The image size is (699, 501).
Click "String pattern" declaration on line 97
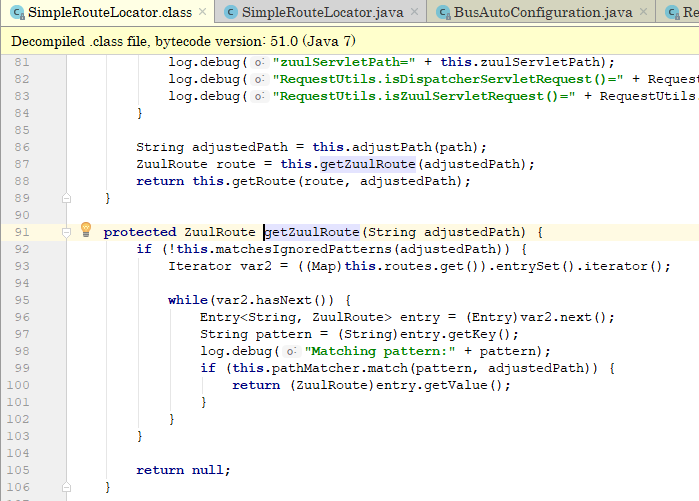[x=256, y=334]
